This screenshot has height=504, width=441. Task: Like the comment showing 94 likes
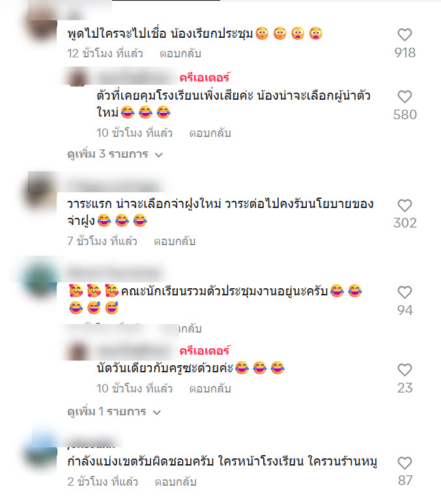(x=405, y=292)
